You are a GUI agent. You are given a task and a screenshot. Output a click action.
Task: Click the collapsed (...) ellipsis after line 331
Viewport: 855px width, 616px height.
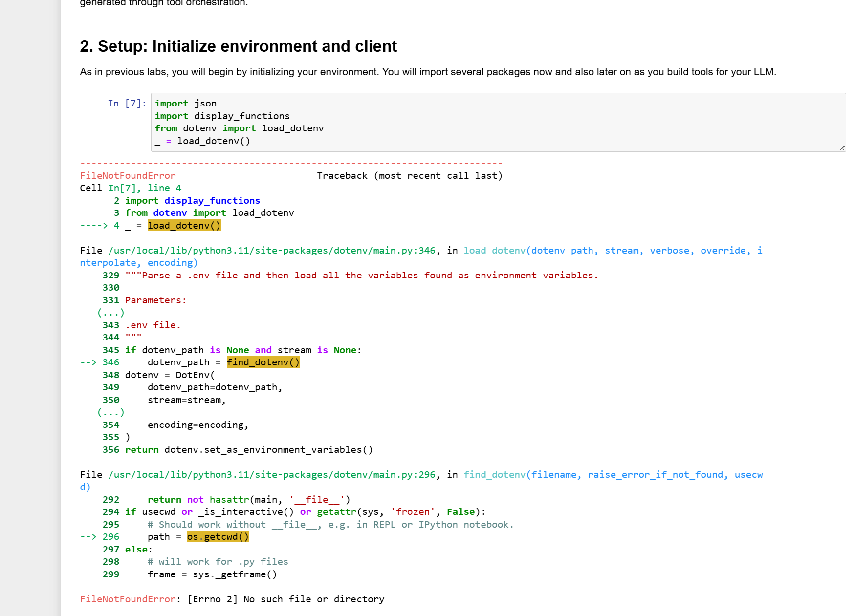[x=110, y=313]
